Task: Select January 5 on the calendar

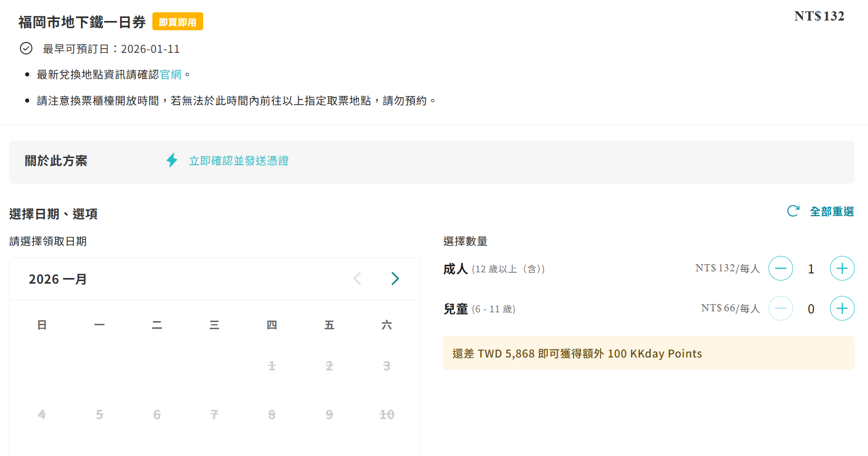Action: tap(100, 414)
